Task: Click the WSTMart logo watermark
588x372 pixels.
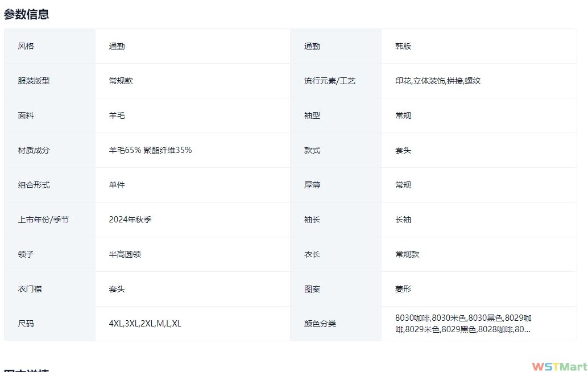Action: pos(559,366)
